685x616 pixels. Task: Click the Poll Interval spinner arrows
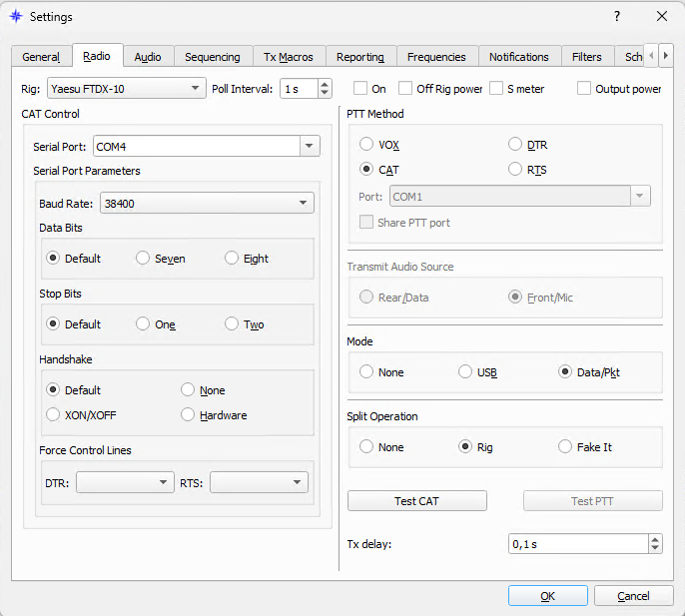click(325, 89)
